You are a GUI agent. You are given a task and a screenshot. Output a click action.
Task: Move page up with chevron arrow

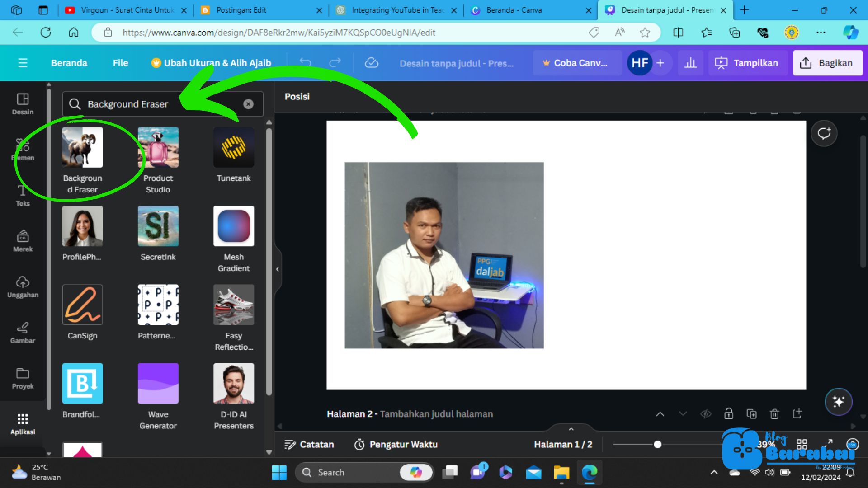click(x=660, y=414)
